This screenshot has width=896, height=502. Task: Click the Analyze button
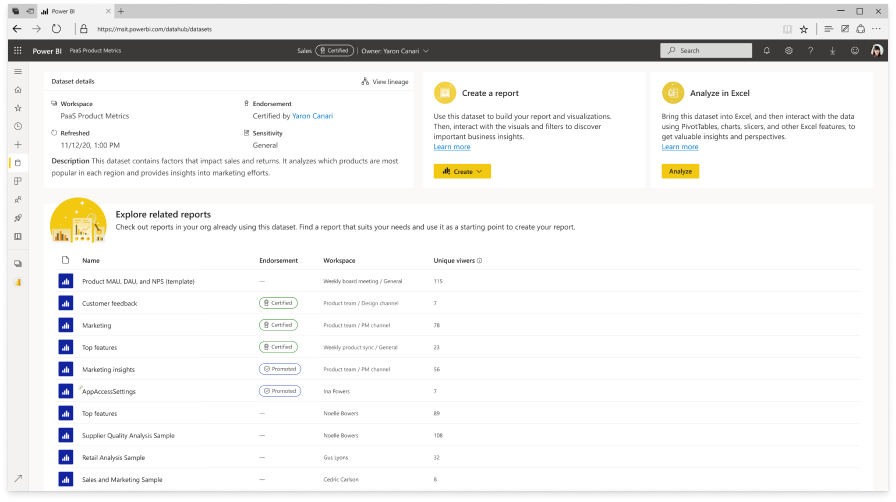tap(680, 171)
